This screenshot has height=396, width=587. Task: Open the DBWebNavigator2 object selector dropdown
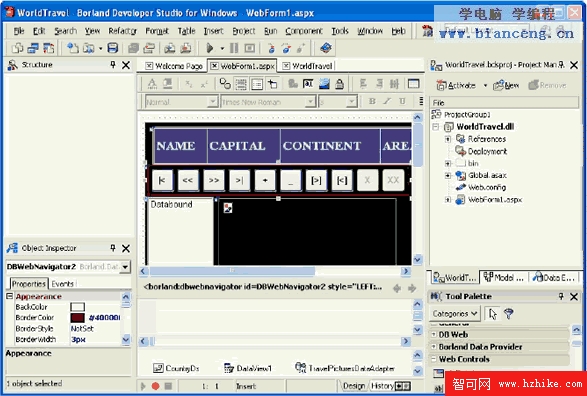click(125, 267)
